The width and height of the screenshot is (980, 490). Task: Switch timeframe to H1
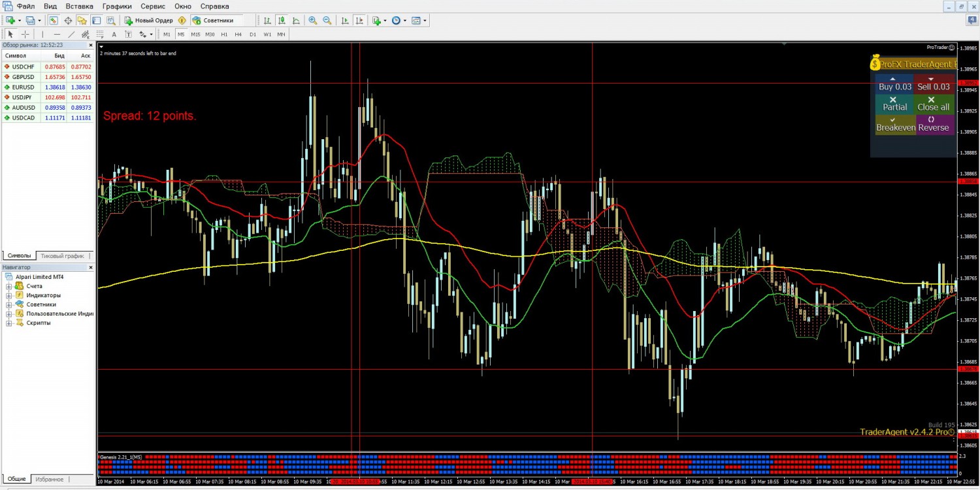coord(224,34)
